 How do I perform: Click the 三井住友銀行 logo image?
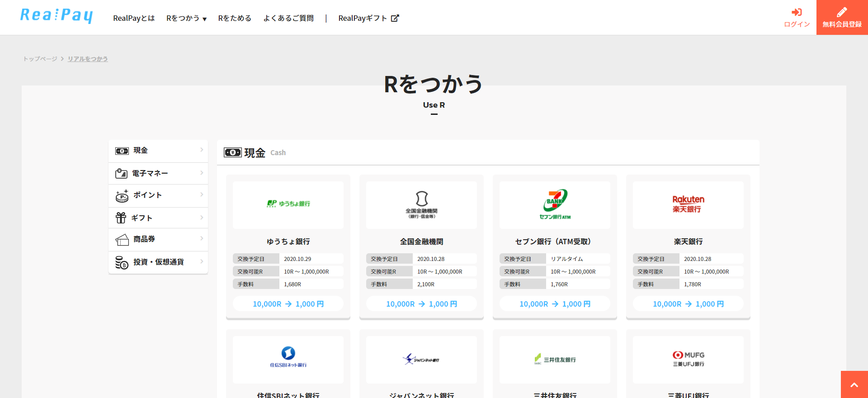coord(555,360)
